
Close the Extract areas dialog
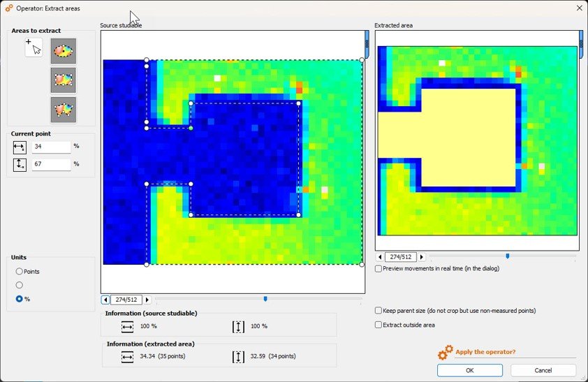(x=580, y=8)
